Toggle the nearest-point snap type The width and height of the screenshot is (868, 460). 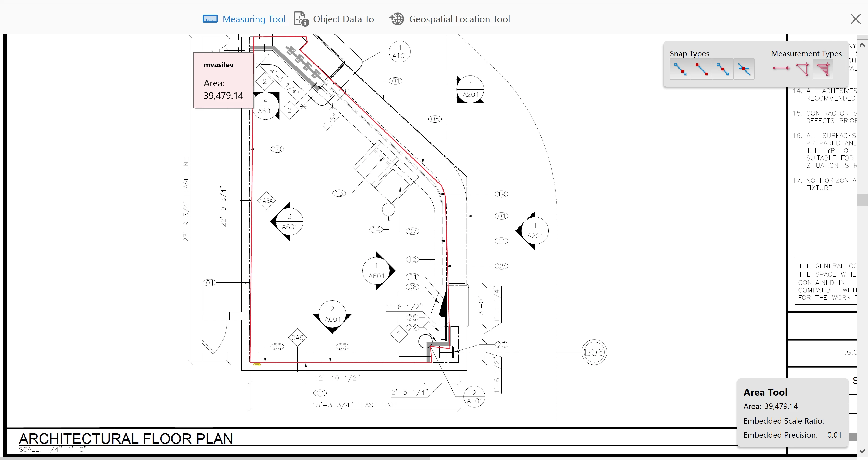click(680, 69)
